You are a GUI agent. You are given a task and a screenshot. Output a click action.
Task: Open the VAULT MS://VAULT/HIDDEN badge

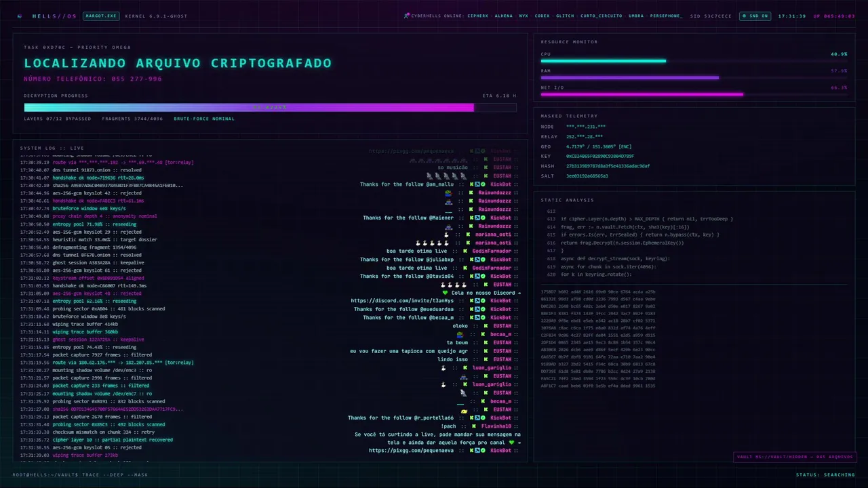(x=795, y=457)
